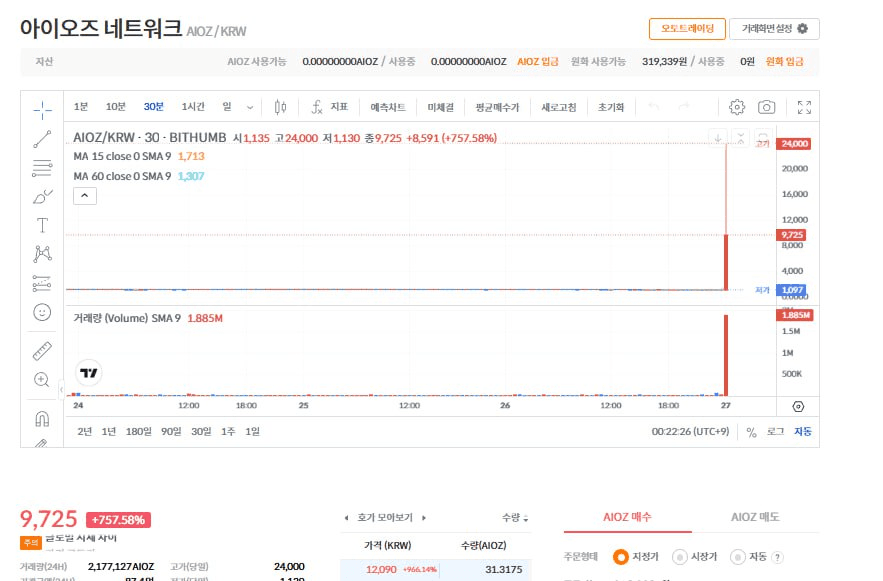Open the fx 지표 indicators dialog
883x581 pixels.
pyautogui.click(x=330, y=107)
